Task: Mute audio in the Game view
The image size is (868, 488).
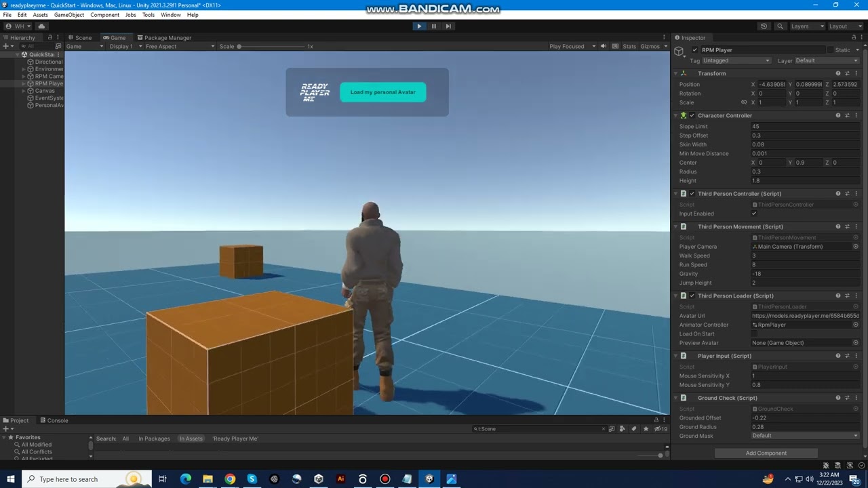Action: click(604, 46)
